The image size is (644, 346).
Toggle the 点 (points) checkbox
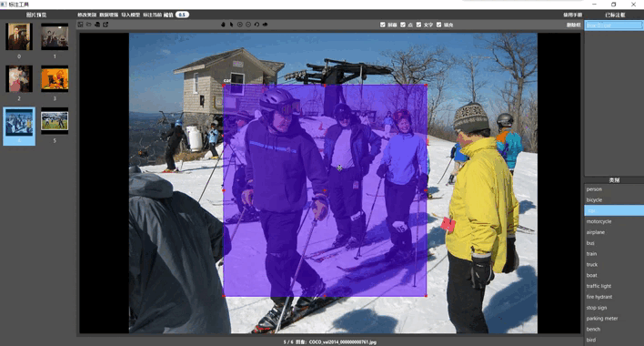[403, 25]
